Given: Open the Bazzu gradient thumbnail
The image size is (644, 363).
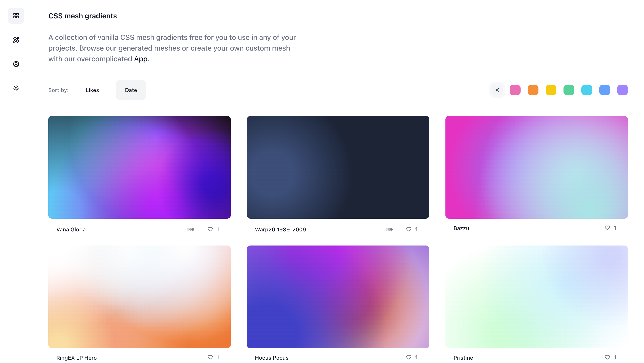Looking at the screenshot, I should pyautogui.click(x=536, y=167).
